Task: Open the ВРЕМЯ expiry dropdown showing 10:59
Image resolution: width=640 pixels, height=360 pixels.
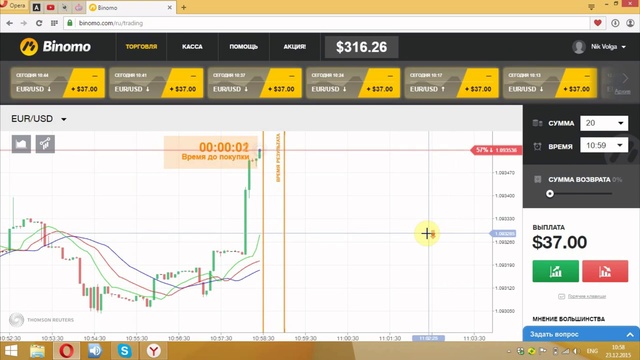Action: click(604, 145)
